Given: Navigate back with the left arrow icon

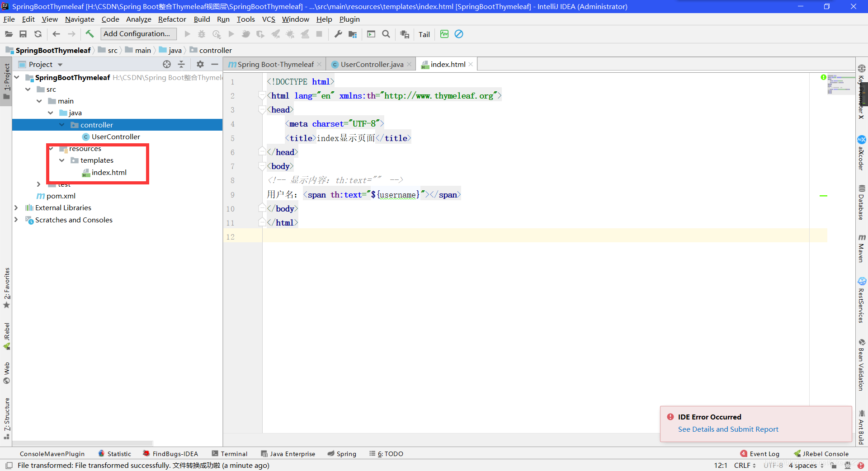Looking at the screenshot, I should [57, 34].
